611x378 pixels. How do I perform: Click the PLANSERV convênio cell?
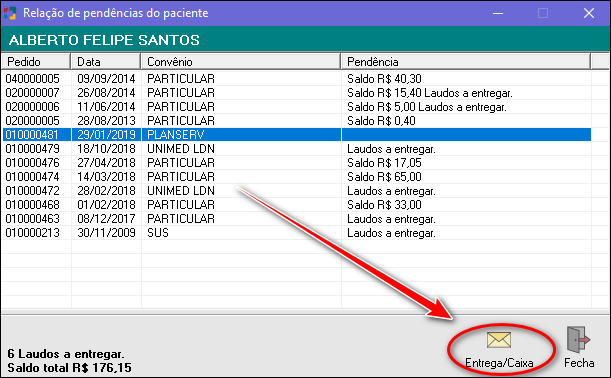coord(175,135)
